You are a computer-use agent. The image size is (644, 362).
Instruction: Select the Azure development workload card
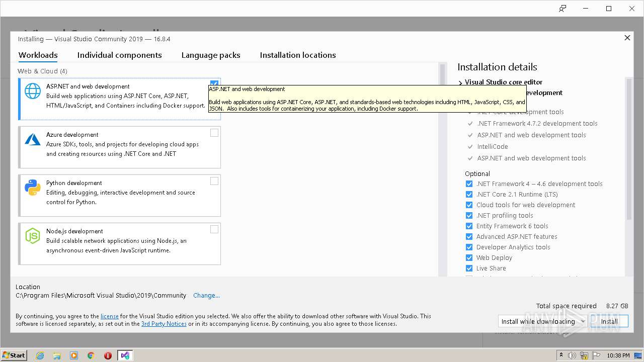120,147
